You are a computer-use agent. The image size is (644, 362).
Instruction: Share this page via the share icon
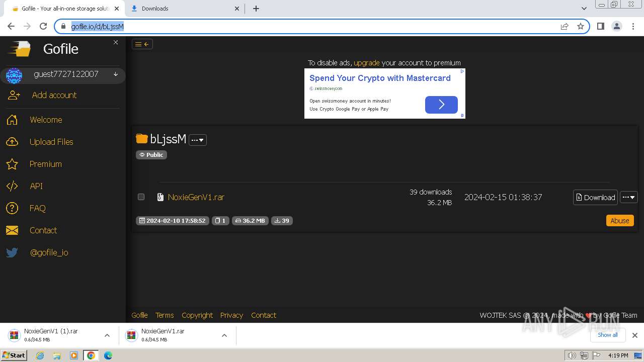pos(565,26)
